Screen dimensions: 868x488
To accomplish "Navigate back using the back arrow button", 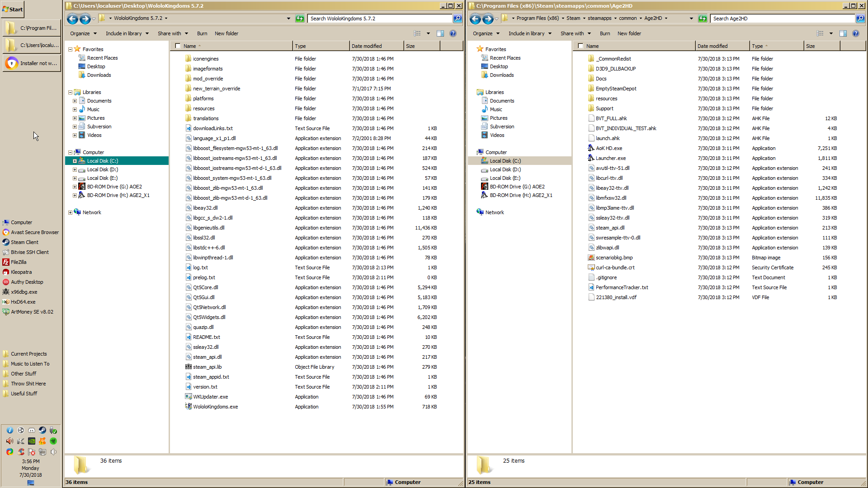I will point(72,19).
